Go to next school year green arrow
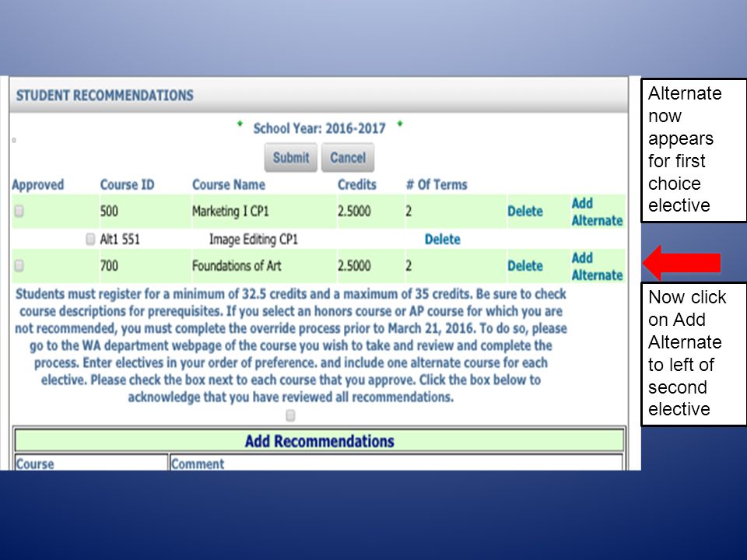Image resolution: width=747 pixels, height=560 pixels. pos(400,124)
